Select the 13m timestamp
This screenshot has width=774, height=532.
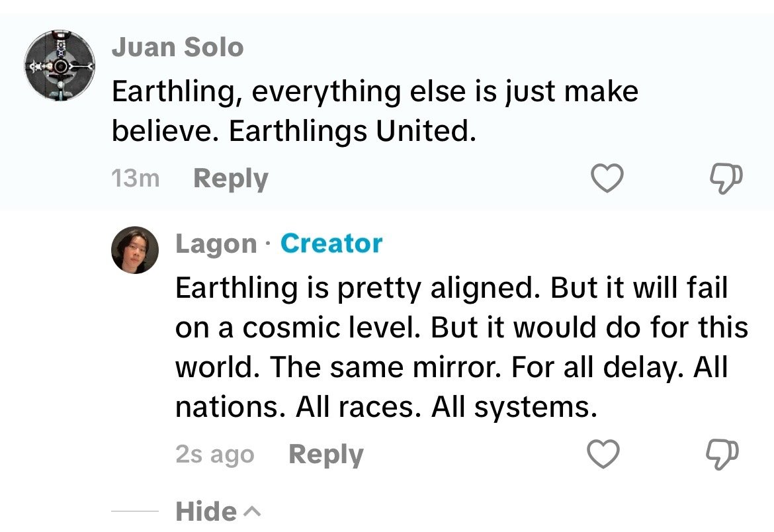[136, 179]
